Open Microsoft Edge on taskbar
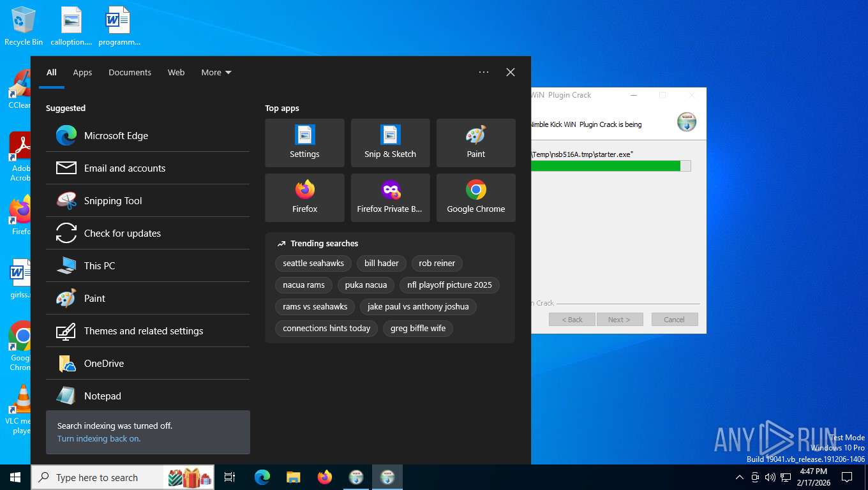The height and width of the screenshot is (490, 868). point(262,477)
